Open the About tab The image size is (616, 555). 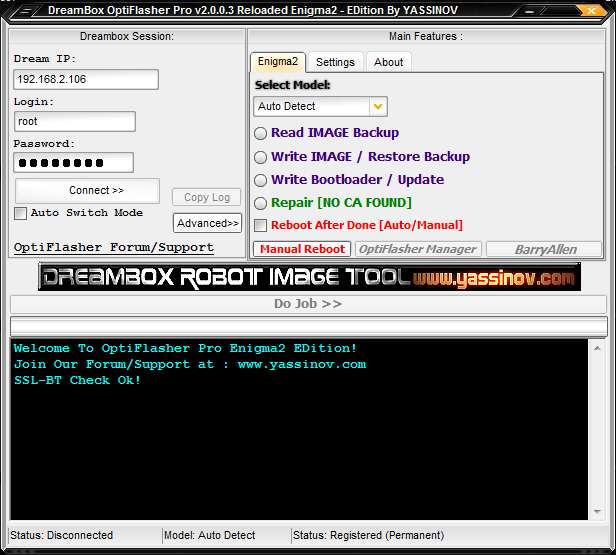coord(389,62)
